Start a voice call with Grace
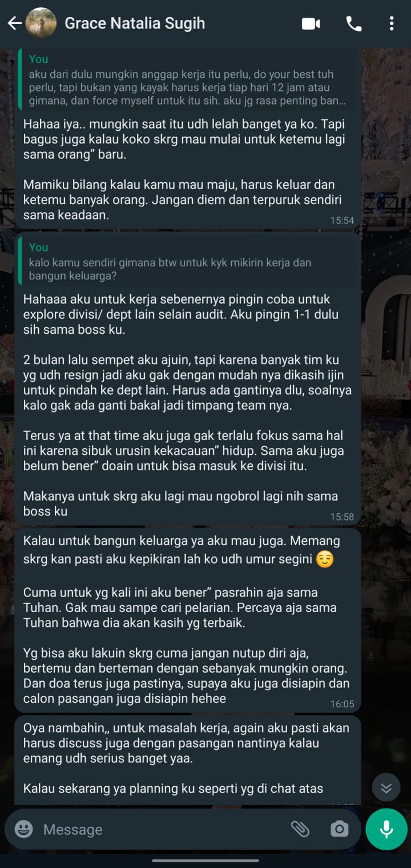This screenshot has height=868, width=411. pos(353,23)
